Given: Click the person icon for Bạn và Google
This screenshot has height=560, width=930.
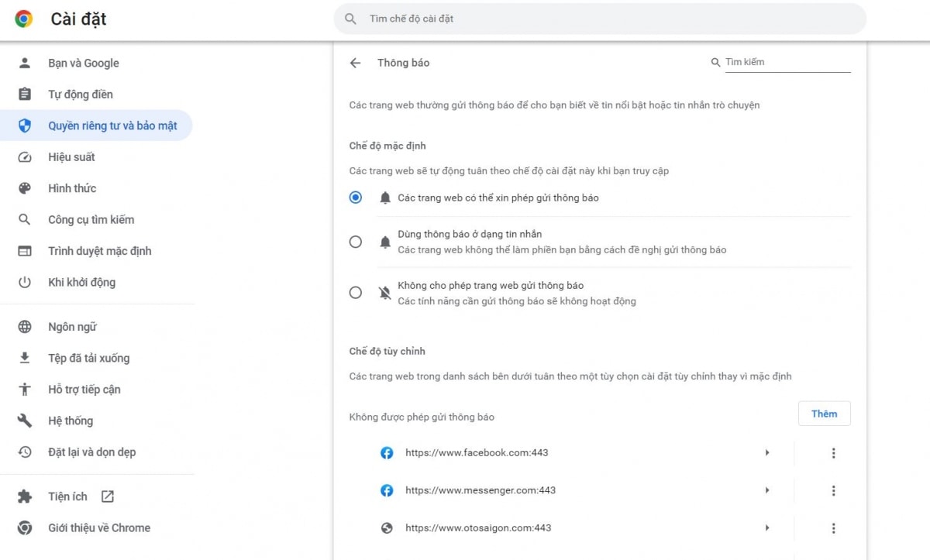Looking at the screenshot, I should click(x=25, y=63).
